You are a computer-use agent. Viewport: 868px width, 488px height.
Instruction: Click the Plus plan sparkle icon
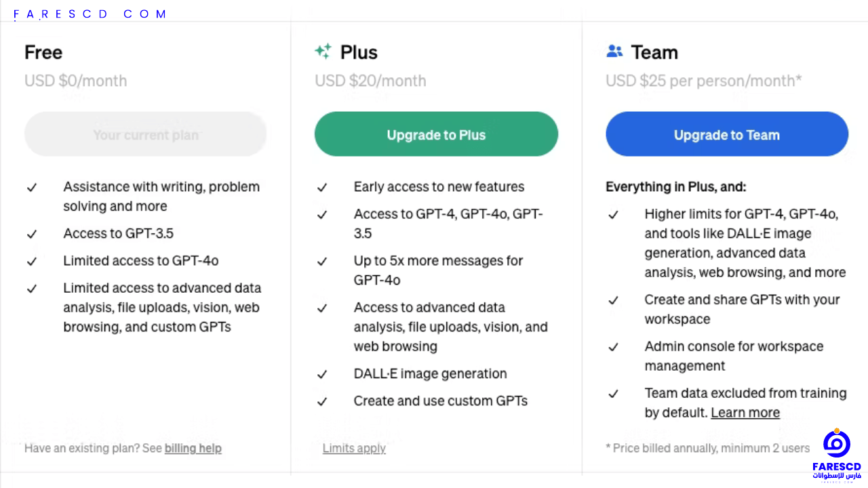[323, 52]
